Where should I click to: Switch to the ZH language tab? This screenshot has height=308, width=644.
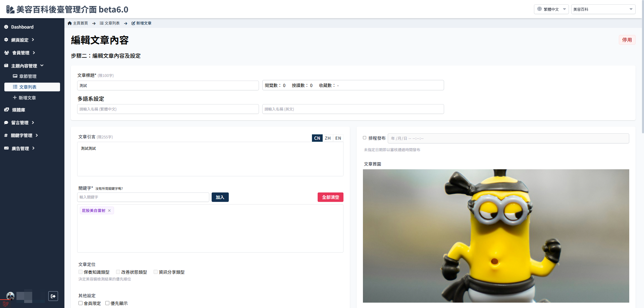pos(328,138)
